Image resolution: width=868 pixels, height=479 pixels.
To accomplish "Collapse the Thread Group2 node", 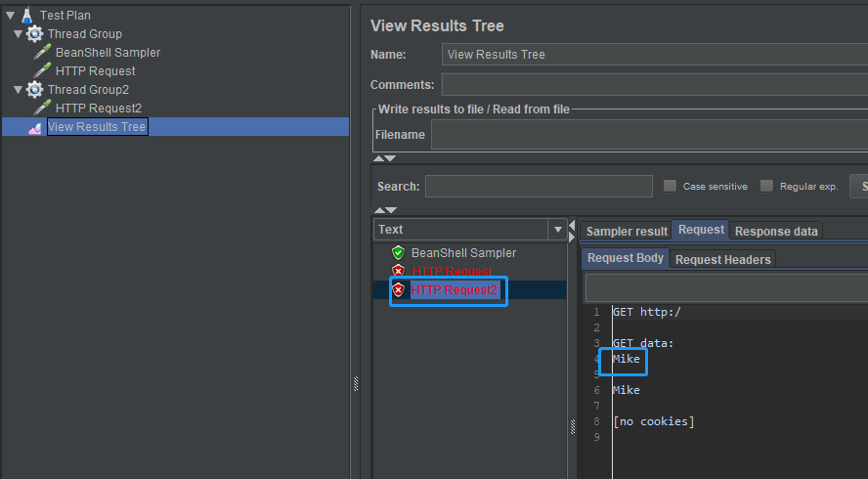I will click(19, 90).
